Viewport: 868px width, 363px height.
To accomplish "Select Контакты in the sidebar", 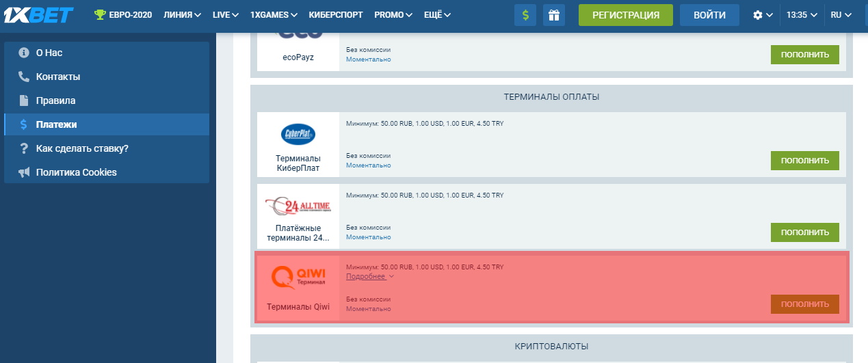I will 58,77.
